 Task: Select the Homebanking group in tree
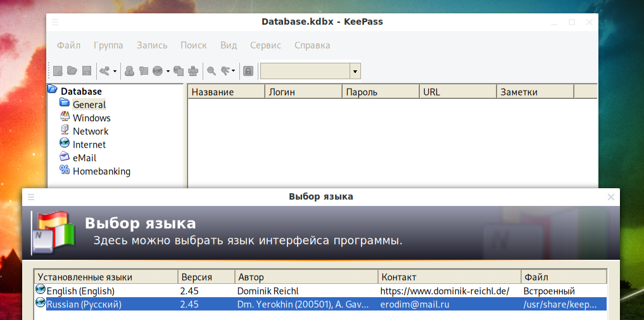[101, 171]
